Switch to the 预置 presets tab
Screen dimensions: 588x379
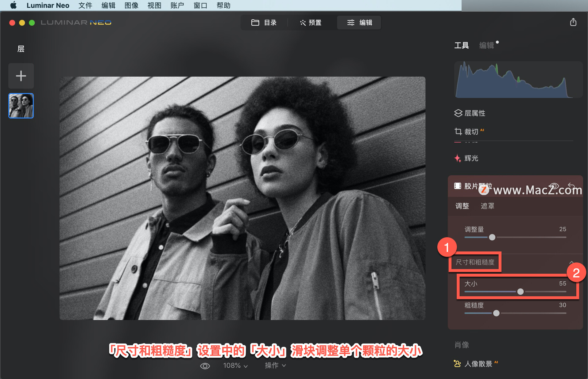(x=311, y=23)
